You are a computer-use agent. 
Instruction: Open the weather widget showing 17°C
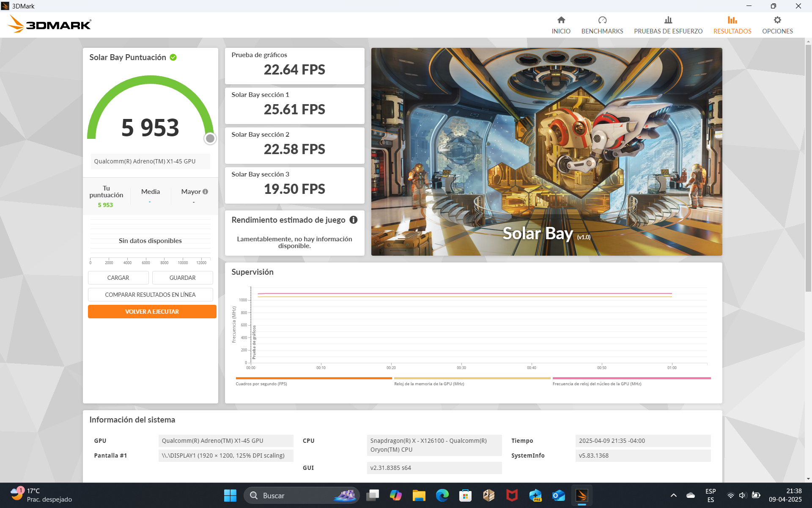point(41,495)
